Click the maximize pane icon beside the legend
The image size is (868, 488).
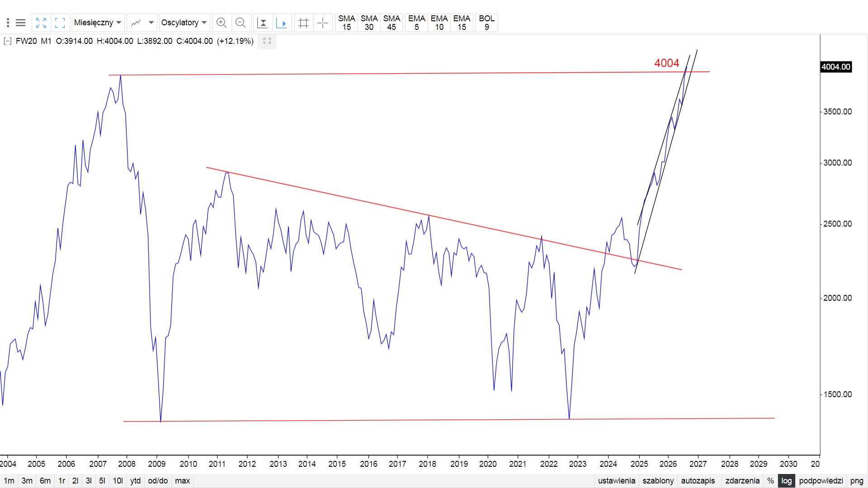point(267,41)
